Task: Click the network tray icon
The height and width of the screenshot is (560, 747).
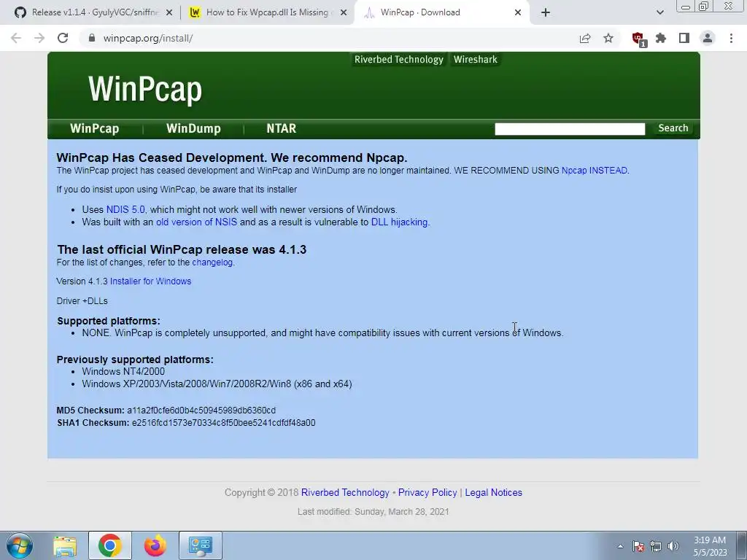Action: pos(656,547)
